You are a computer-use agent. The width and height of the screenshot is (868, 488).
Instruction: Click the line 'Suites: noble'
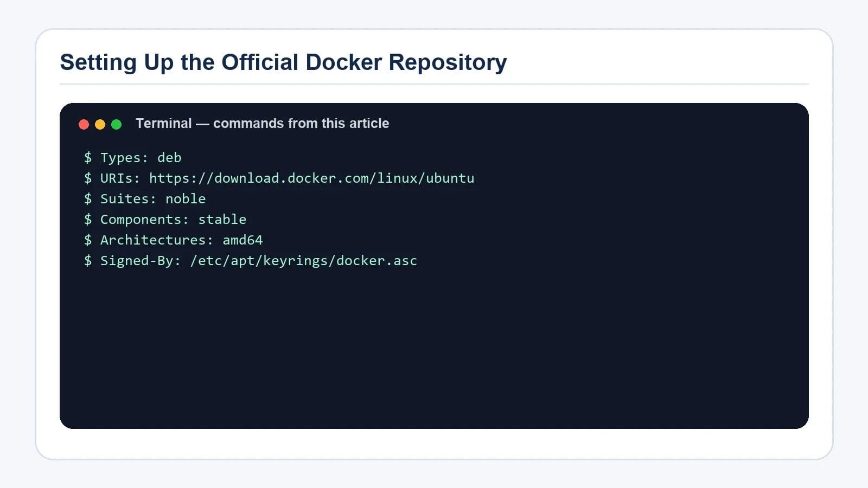(145, 199)
